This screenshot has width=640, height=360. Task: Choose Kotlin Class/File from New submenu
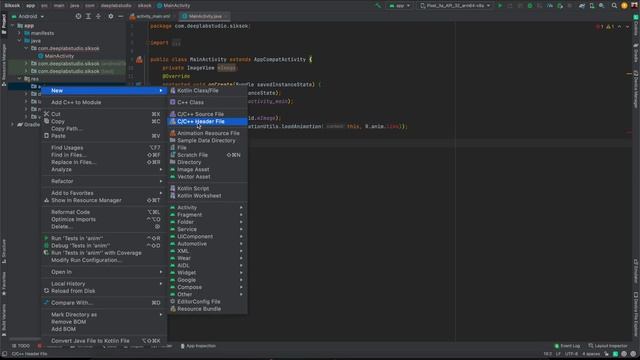[x=207, y=91]
